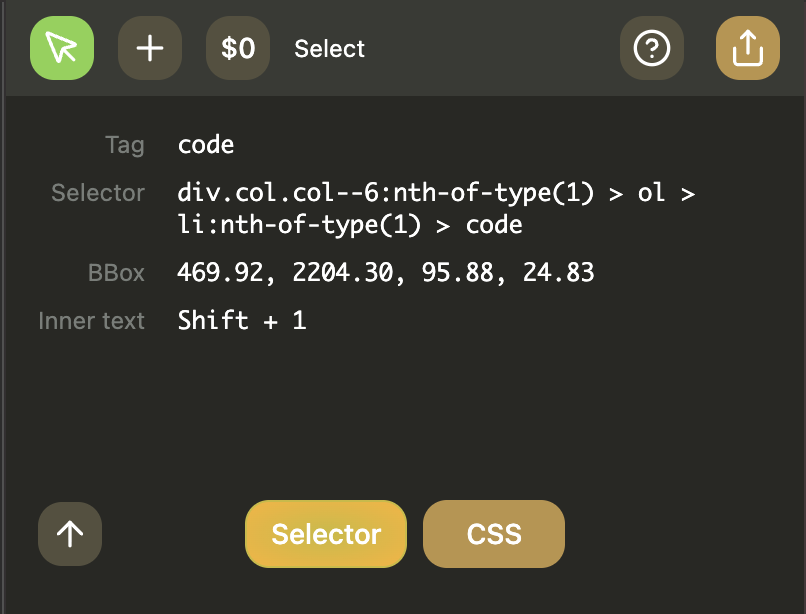Screen dimensions: 806x614
Task: Click the Tag field label
Action: [125, 145]
